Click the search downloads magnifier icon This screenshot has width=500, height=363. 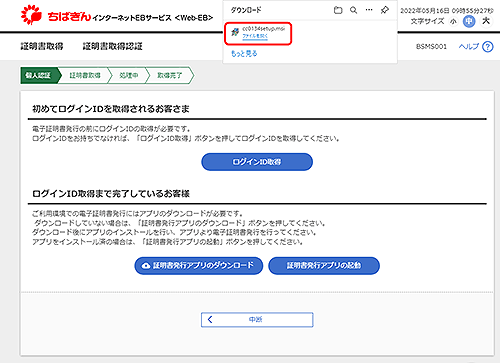pyautogui.click(x=354, y=10)
